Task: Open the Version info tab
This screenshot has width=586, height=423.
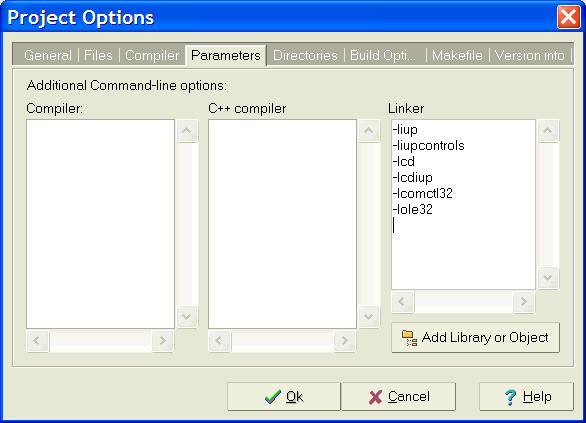Action: pos(530,56)
